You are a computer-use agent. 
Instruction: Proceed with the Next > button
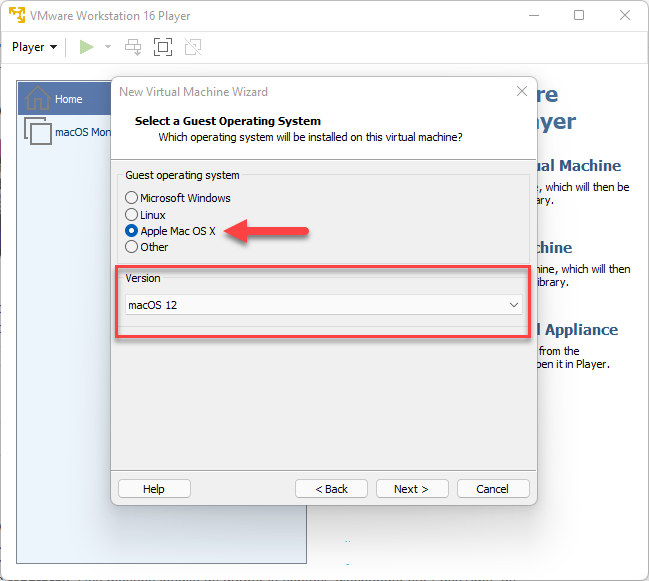(x=412, y=489)
